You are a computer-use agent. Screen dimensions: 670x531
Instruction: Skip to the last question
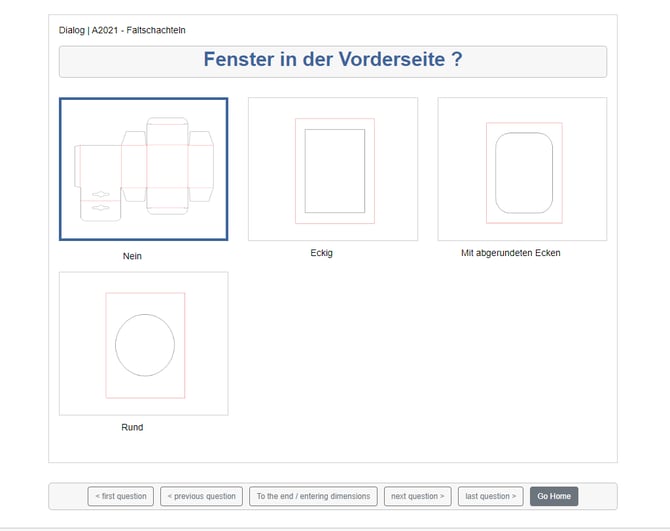pyautogui.click(x=491, y=496)
